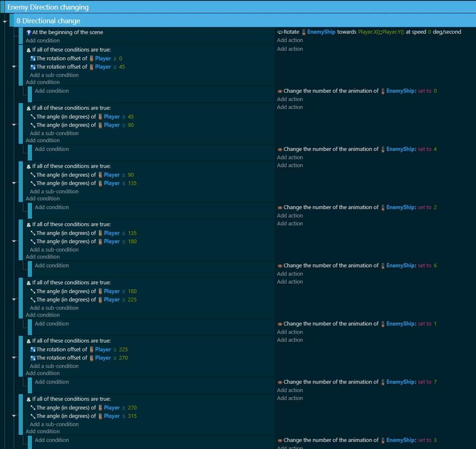Collapse the event with rotation offset ≥ 45
Viewport: 476px width, 449px height.
[x=14, y=67]
